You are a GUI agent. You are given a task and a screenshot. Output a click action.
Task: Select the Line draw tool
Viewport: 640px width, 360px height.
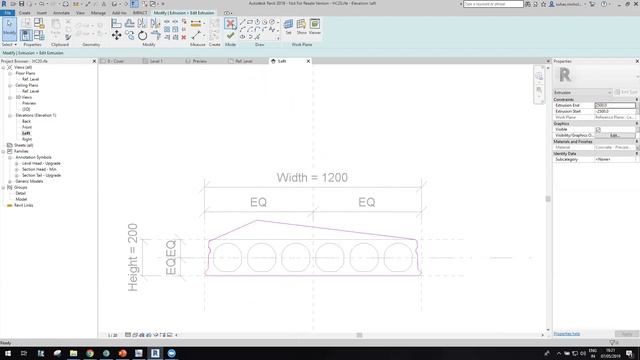(x=242, y=22)
